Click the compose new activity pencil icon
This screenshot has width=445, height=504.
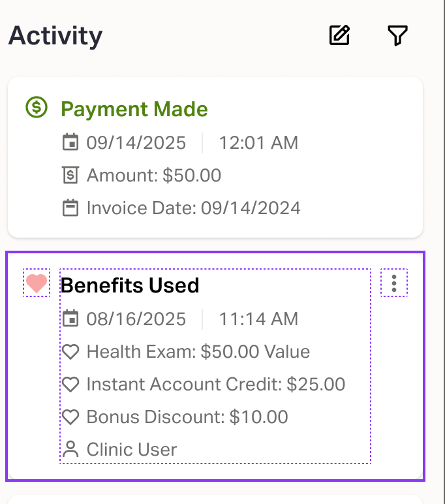tap(339, 35)
